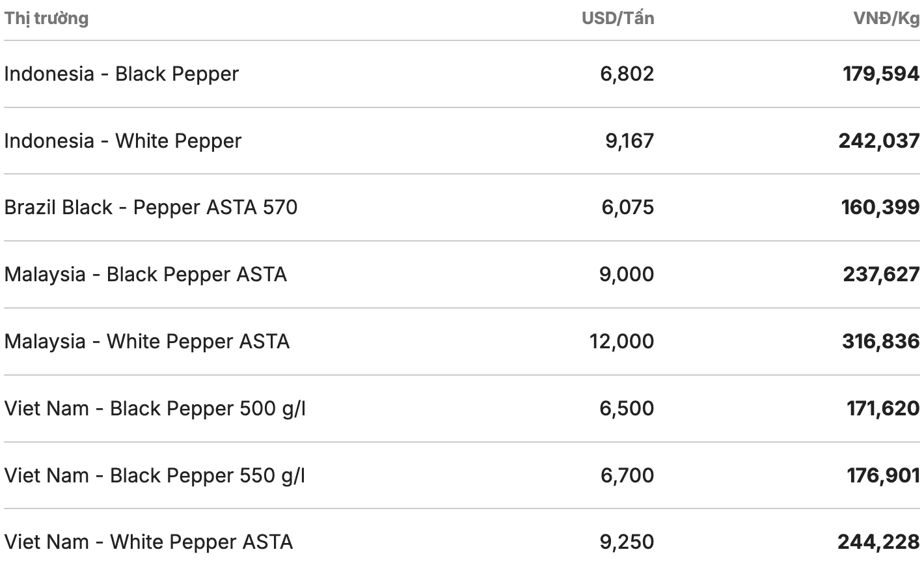The image size is (924, 569).
Task: Select the 244,228 VNĐ/Kg value
Action: 878,542
